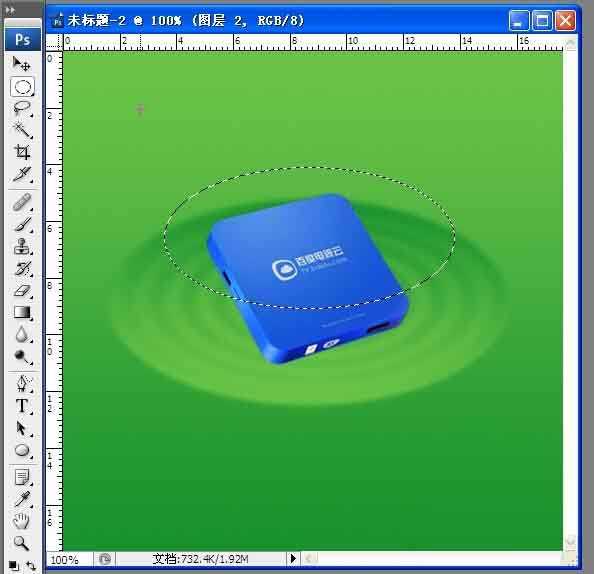Click the Ps logo at toolbox top
594x574 pixels.
[23, 39]
